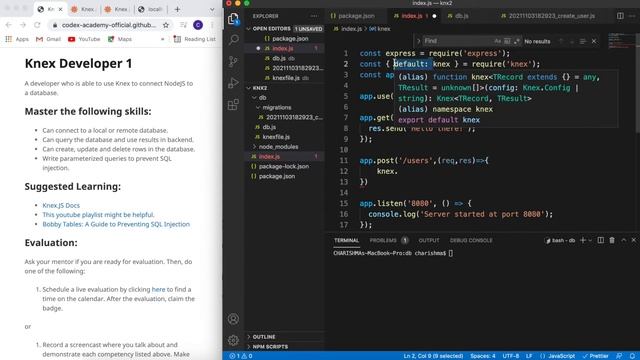Go to previous match arrow
Viewport: 640px width, 360px height.
pos(561,41)
